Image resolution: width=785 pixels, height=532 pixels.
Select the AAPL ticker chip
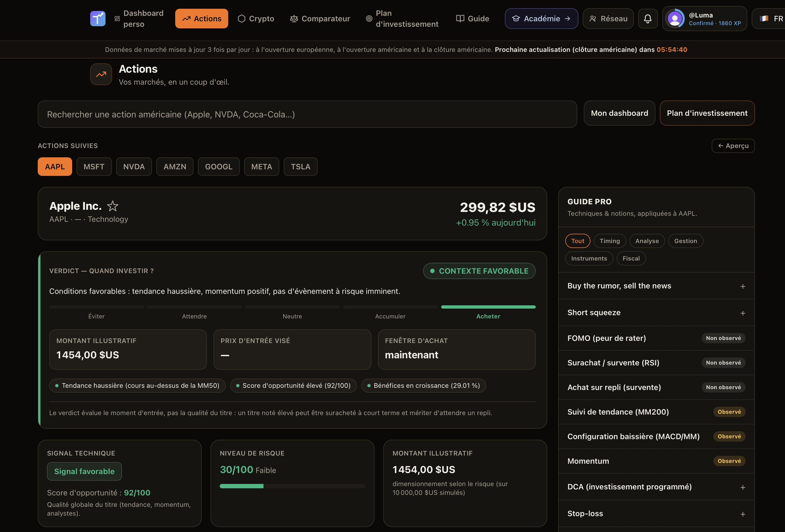click(x=55, y=166)
